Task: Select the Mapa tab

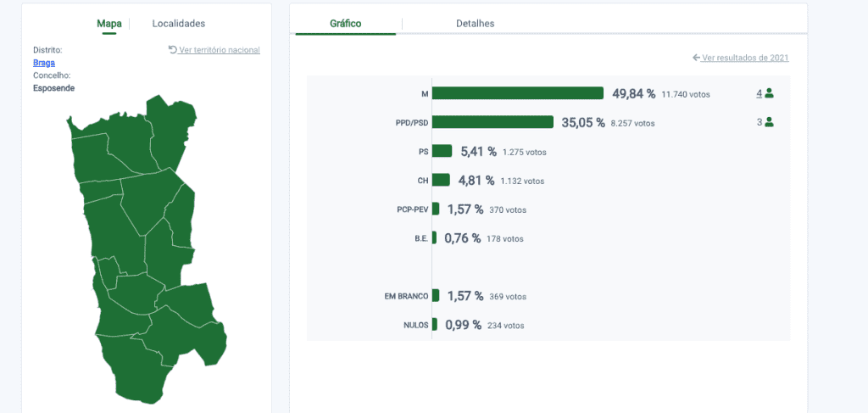Action: (109, 23)
